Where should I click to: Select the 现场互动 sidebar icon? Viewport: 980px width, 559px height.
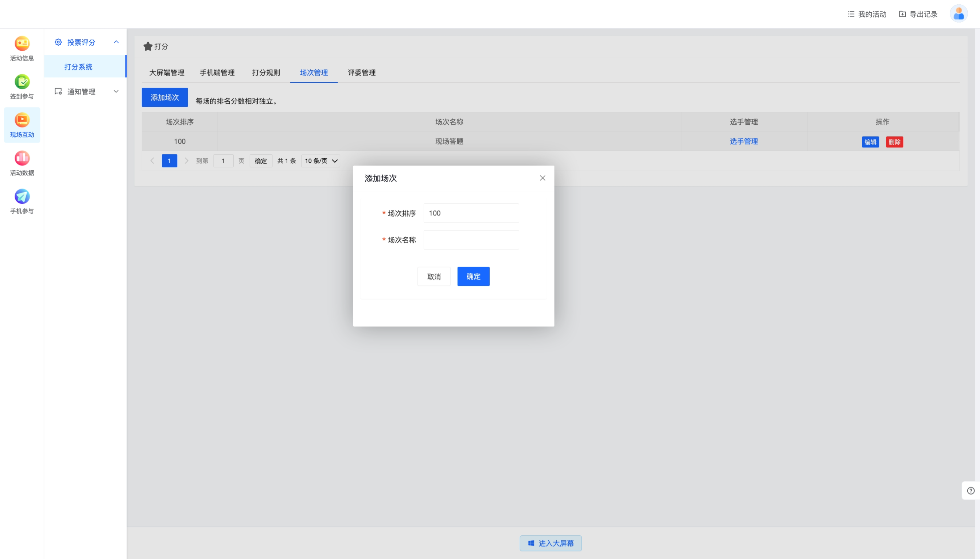pos(22,120)
